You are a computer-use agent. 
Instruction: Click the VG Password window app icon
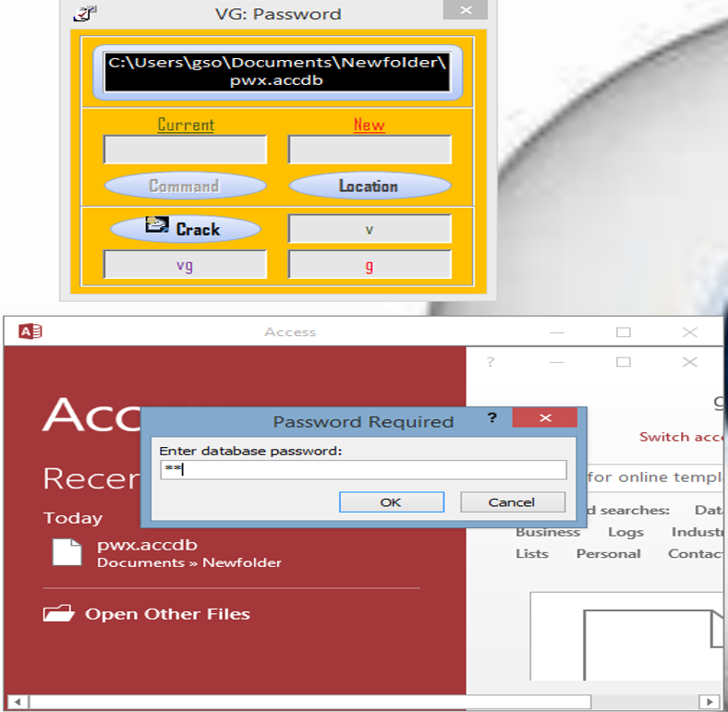click(x=84, y=14)
